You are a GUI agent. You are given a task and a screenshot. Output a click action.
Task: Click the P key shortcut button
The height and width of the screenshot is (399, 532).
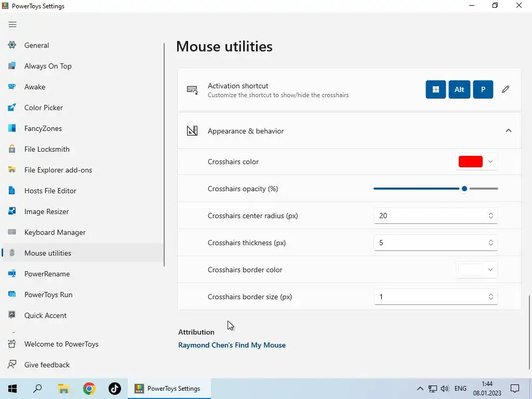pyautogui.click(x=483, y=89)
